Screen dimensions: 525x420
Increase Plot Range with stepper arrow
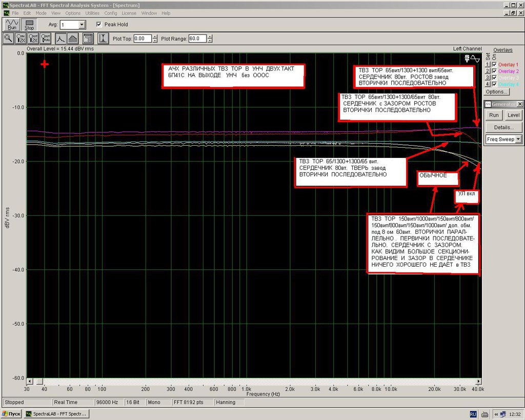210,36
